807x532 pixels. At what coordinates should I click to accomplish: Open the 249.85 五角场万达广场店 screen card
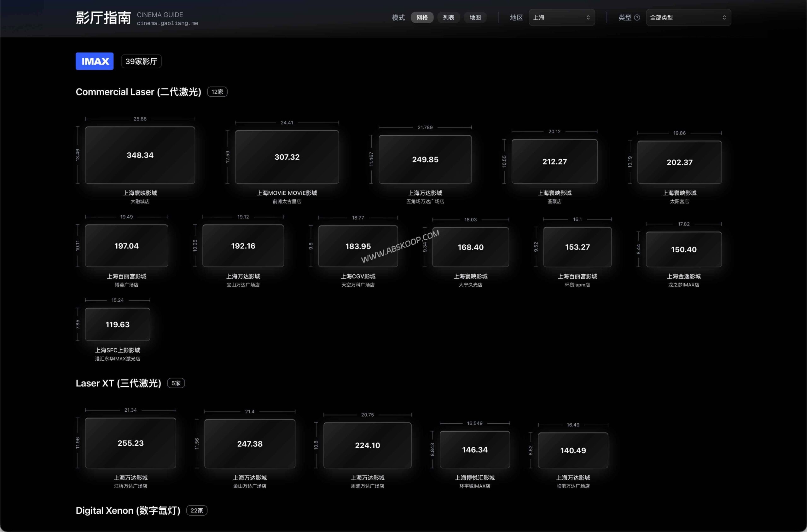[425, 159]
